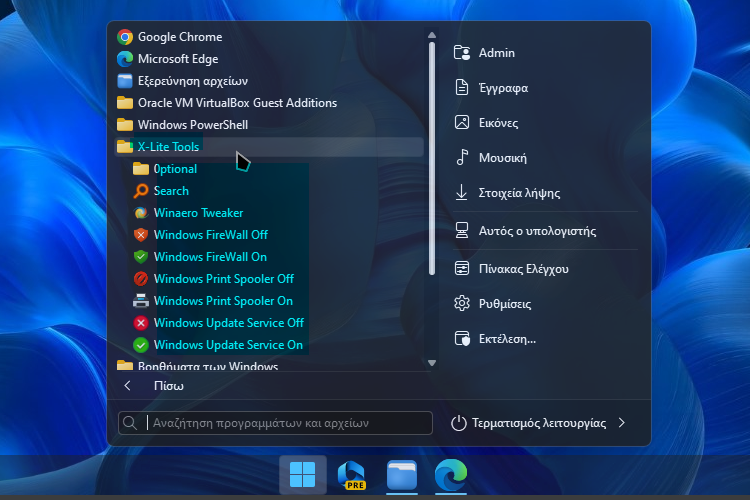Launch Microsoft Edge icon in program list
This screenshot has width=750, height=500.
point(125,59)
